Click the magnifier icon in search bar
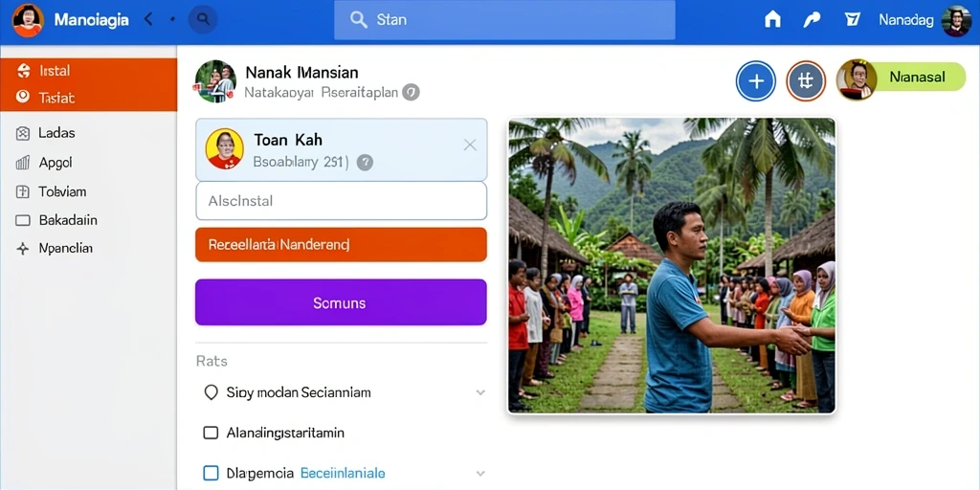The width and height of the screenshot is (980, 490). (359, 19)
